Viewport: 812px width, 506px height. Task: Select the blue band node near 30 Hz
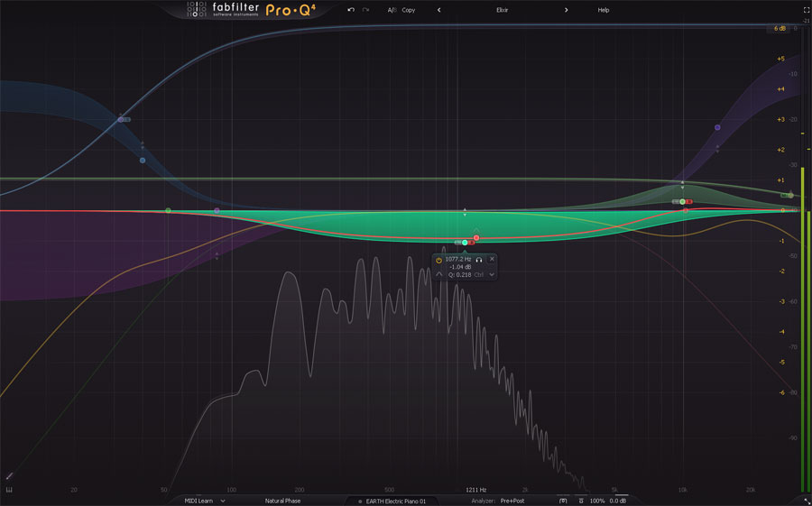pyautogui.click(x=121, y=120)
